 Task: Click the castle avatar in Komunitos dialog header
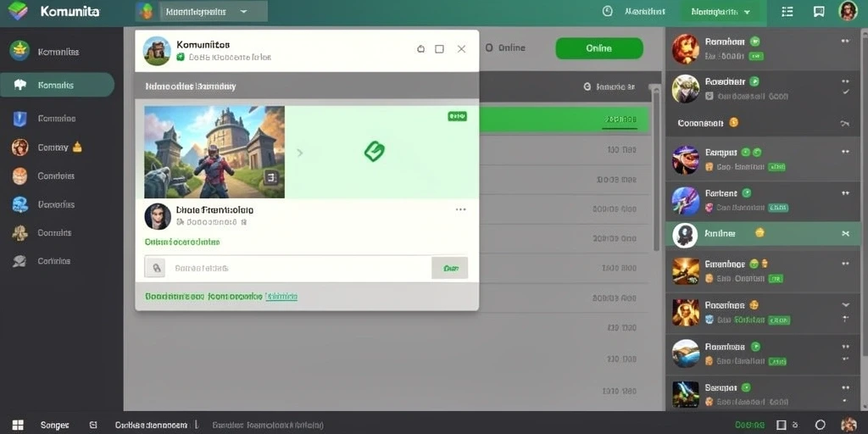157,51
